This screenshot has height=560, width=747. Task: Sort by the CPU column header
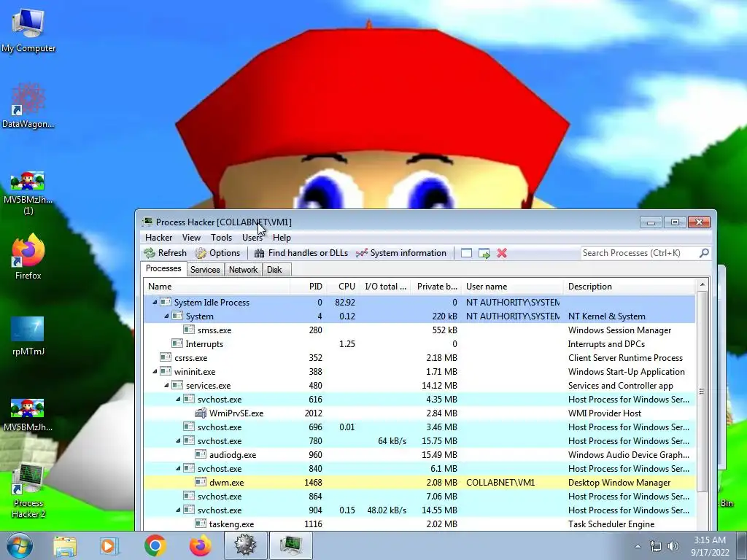coord(344,286)
